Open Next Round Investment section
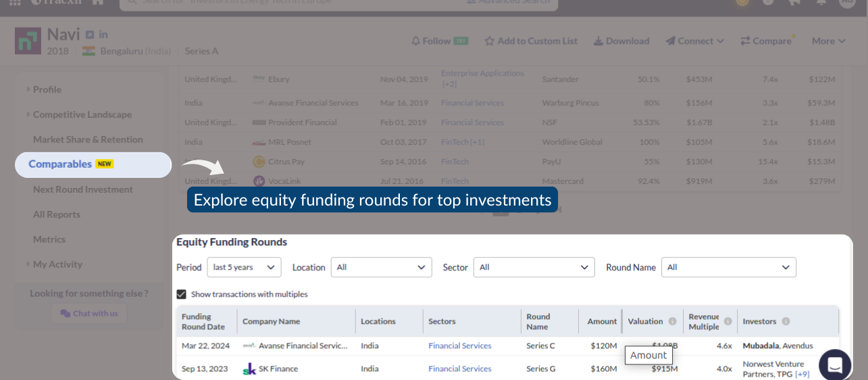This screenshot has width=868, height=380. coord(83,189)
